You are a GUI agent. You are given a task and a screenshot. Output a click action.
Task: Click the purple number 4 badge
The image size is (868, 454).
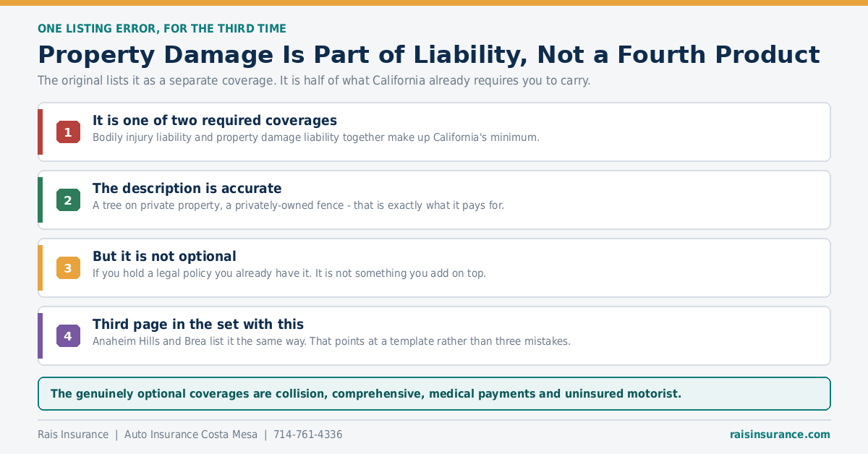coord(68,335)
